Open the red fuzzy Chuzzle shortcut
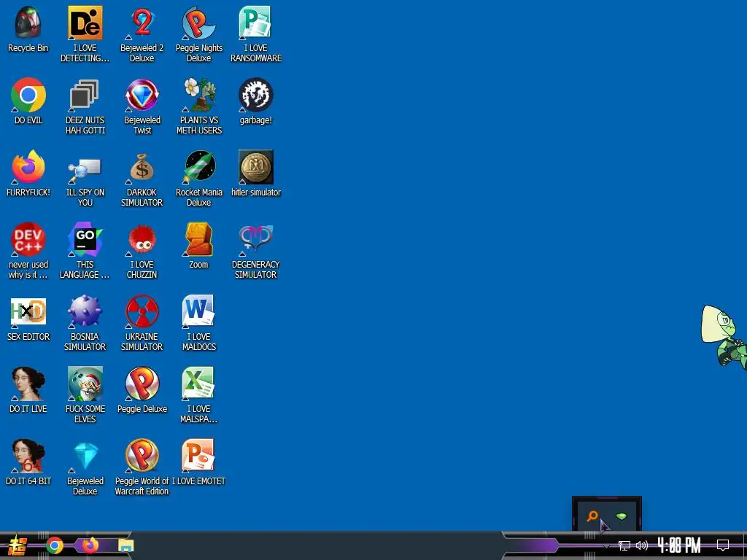The height and width of the screenshot is (560, 747). pos(142,239)
